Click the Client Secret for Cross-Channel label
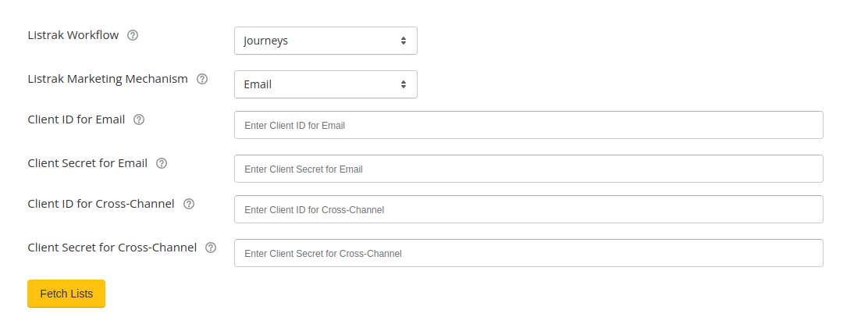This screenshot has height=335, width=868. pyautogui.click(x=112, y=248)
